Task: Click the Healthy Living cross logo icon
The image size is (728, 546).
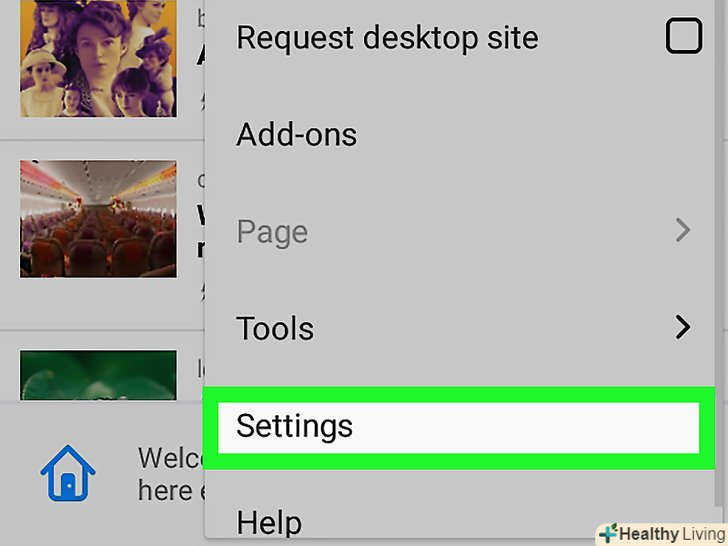Action: click(608, 534)
